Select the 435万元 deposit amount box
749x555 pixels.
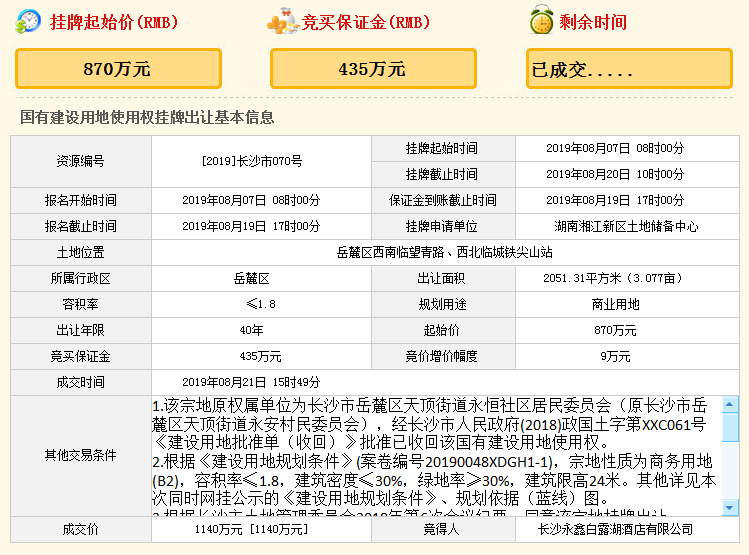pos(372,69)
